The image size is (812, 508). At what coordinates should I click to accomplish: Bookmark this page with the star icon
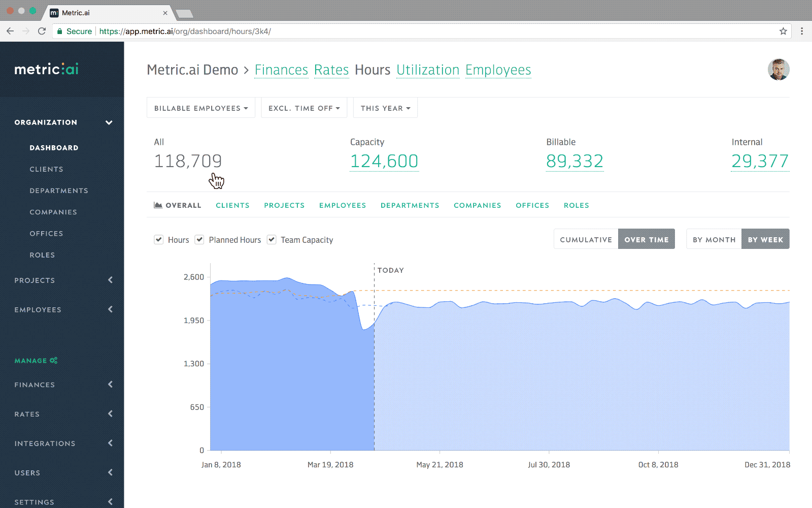click(x=783, y=31)
